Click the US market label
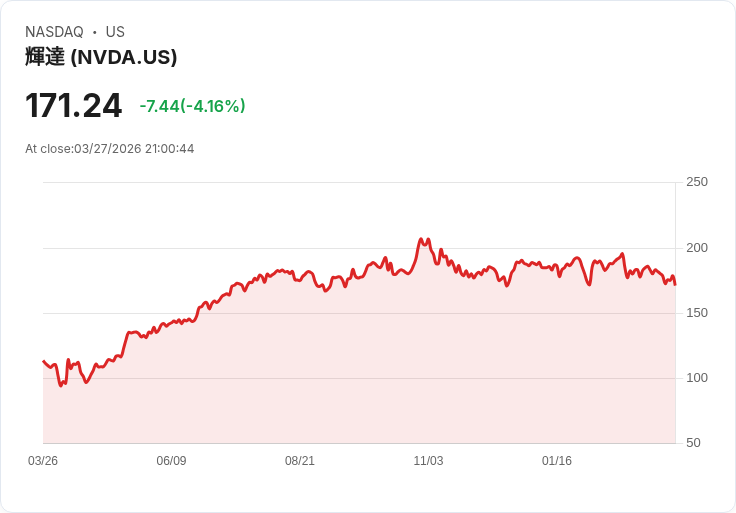Image resolution: width=736 pixels, height=513 pixels. pyautogui.click(x=115, y=32)
